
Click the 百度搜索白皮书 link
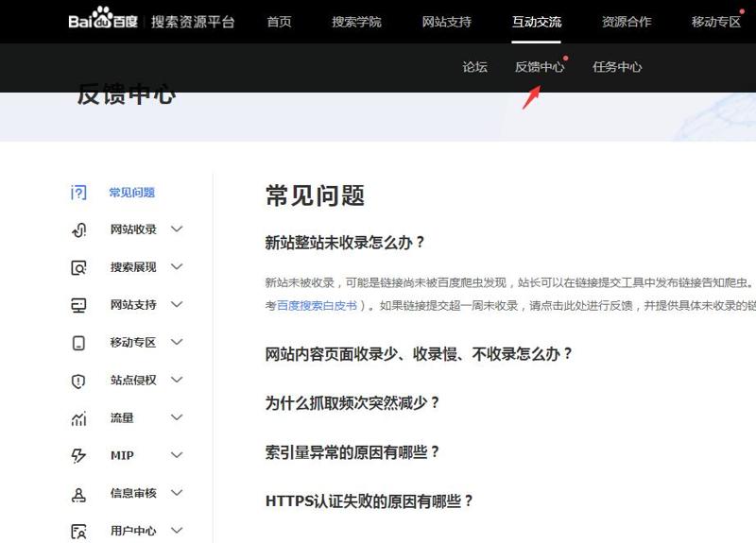pos(317,305)
